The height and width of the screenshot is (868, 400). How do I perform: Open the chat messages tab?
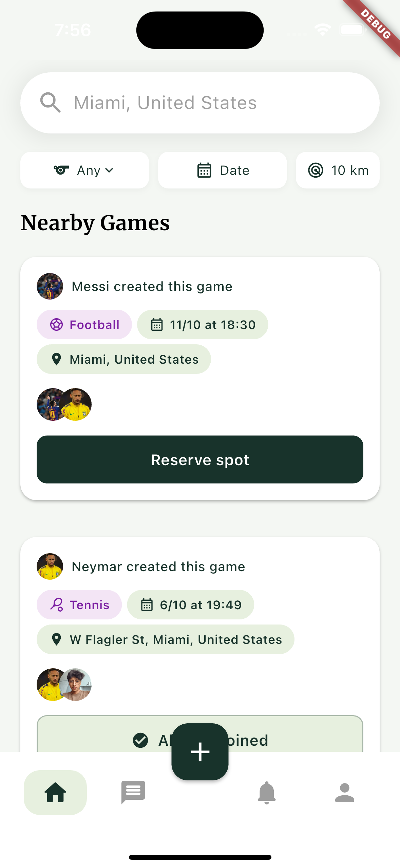point(133,792)
